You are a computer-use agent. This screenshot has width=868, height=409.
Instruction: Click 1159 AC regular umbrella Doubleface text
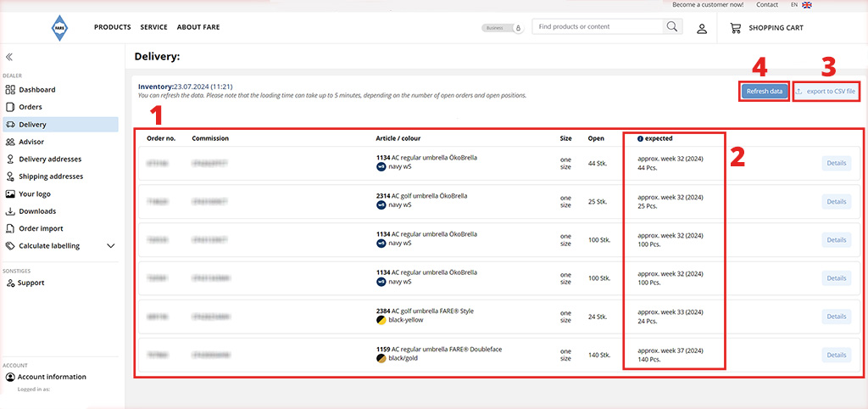coord(439,350)
